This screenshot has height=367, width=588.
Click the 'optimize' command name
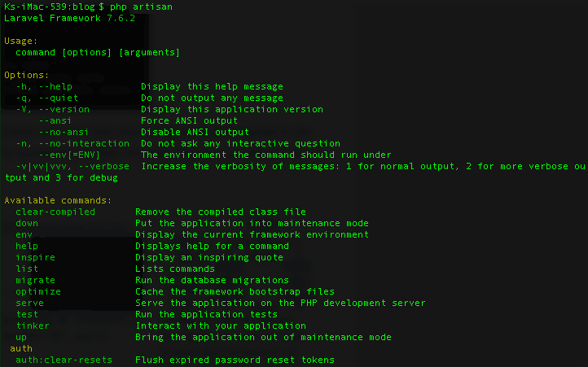(38, 291)
